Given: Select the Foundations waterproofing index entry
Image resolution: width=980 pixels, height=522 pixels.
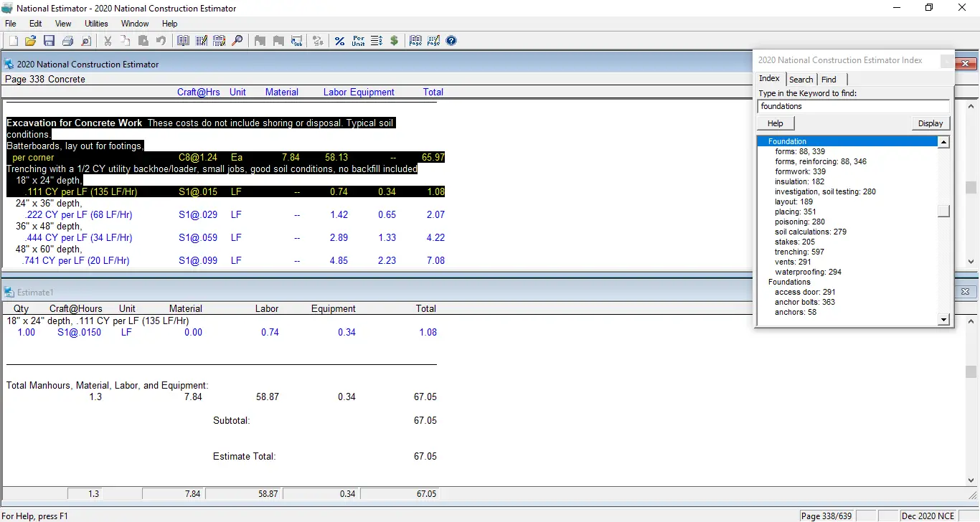Looking at the screenshot, I should coord(808,272).
